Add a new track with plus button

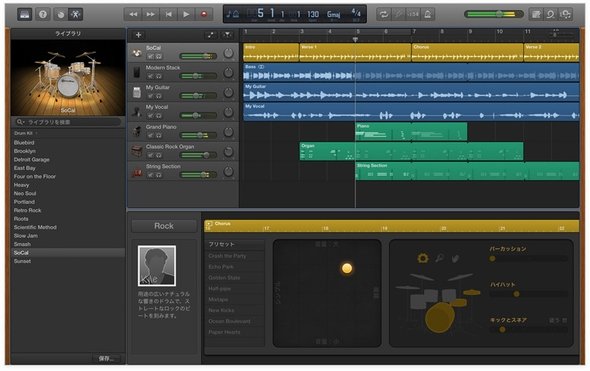coord(138,35)
